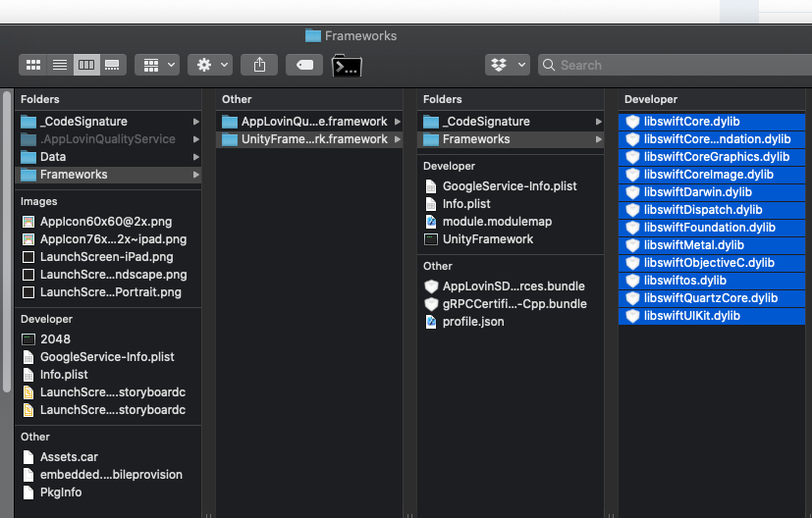The image size is (812, 518).
Task: Select GoogleService-Info.plist in first column
Action: coord(108,356)
